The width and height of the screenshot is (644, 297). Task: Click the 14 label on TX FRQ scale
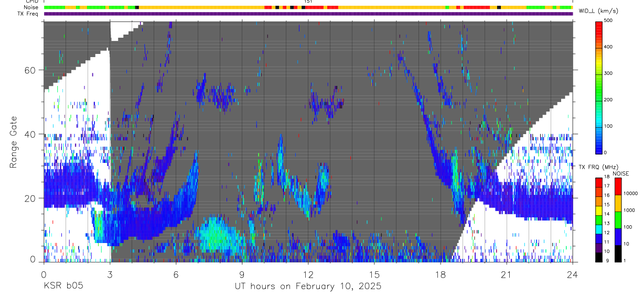coord(608,214)
